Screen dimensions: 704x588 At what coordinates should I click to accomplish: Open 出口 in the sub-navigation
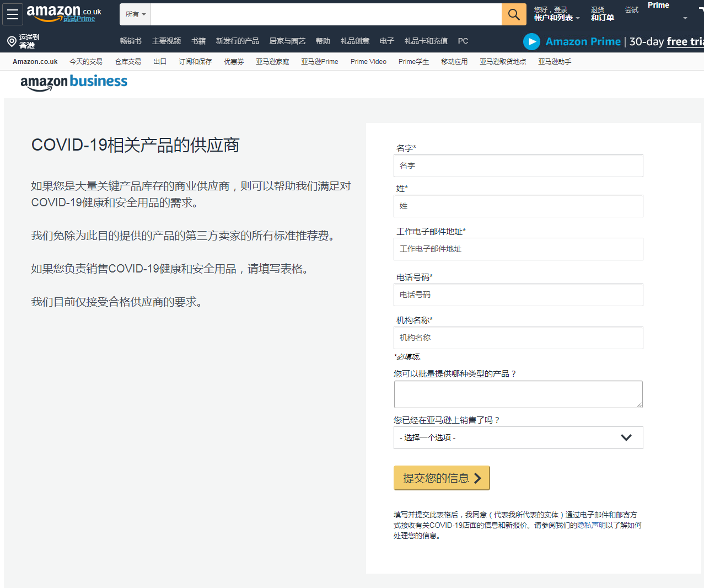160,62
